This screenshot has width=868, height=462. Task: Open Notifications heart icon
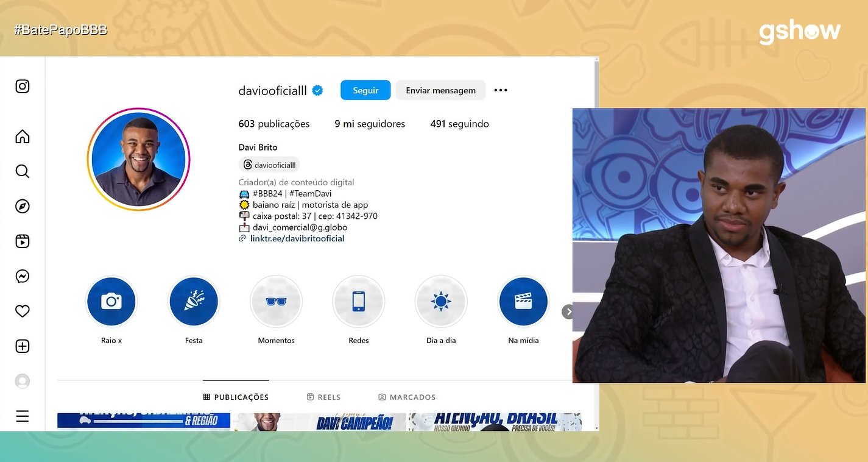(23, 311)
